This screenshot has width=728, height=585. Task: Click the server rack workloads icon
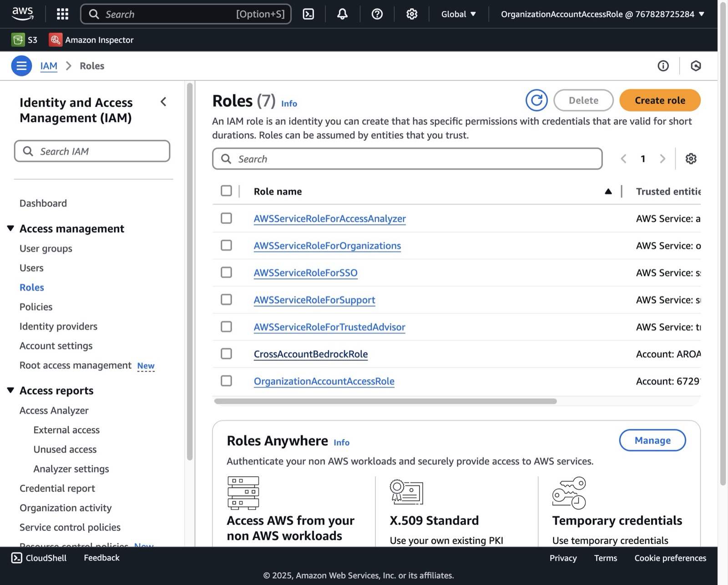(243, 493)
